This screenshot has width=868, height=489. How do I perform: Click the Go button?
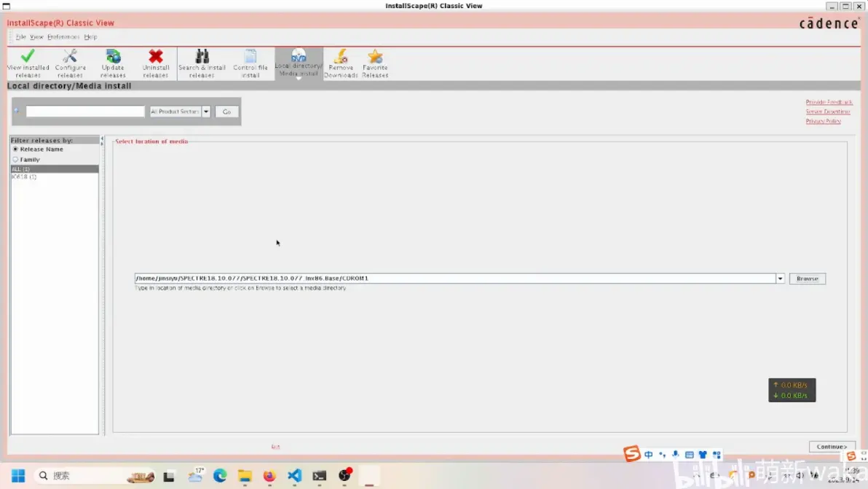226,112
